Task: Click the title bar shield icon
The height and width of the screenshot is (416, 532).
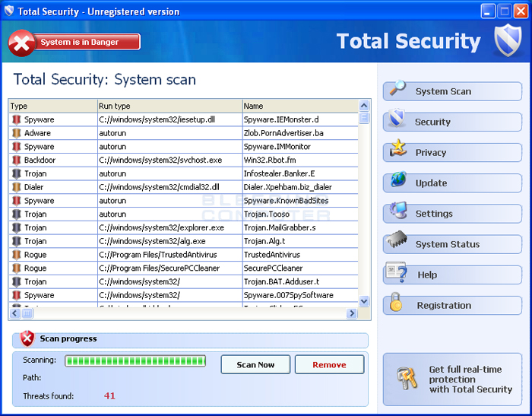Action: 9,11
